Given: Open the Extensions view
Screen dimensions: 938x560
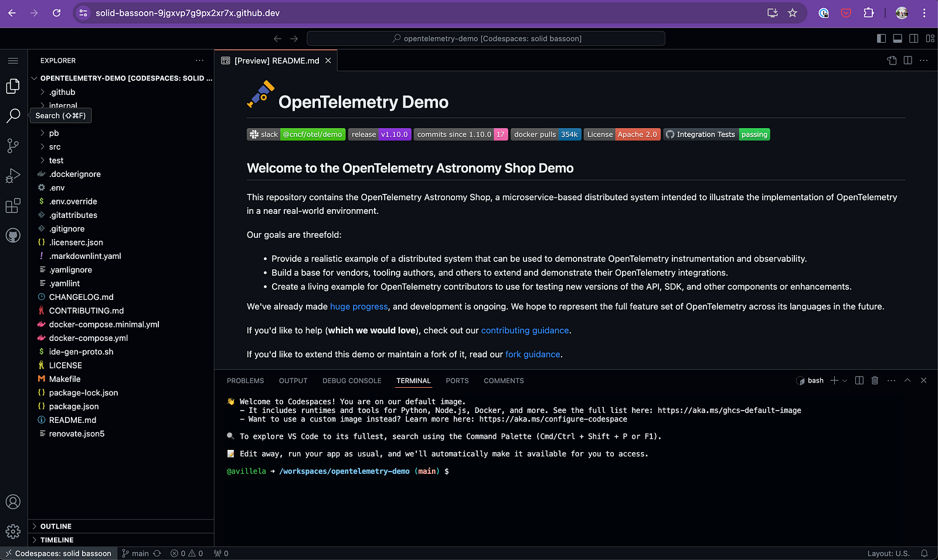Looking at the screenshot, I should coord(13,205).
